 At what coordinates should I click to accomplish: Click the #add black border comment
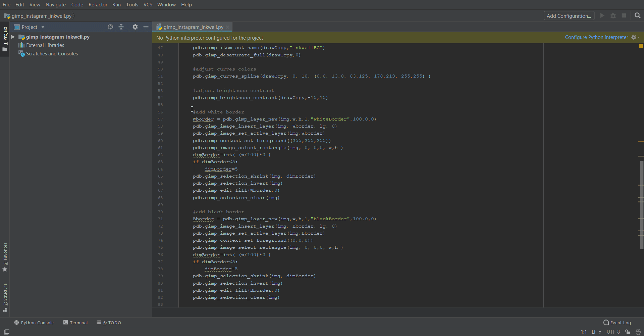(218, 212)
